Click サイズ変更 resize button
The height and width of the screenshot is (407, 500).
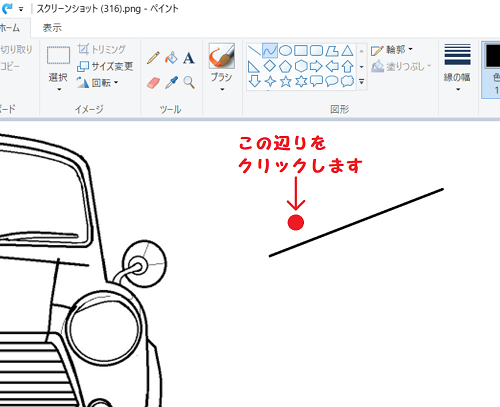105,66
